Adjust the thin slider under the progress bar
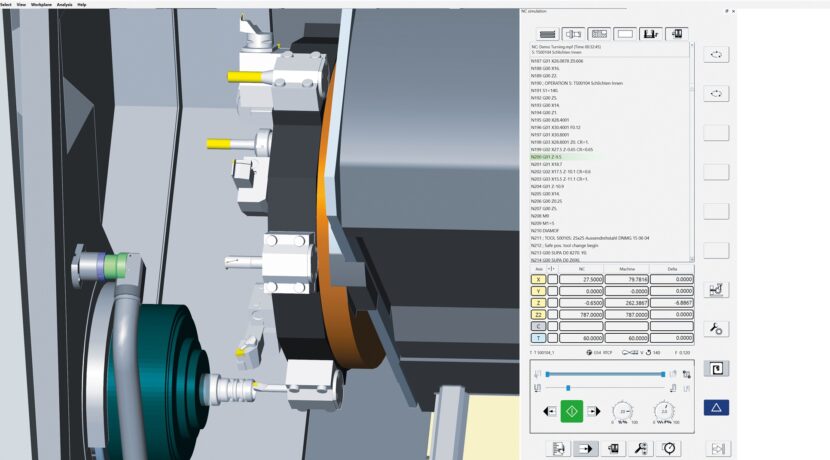 pos(605,388)
